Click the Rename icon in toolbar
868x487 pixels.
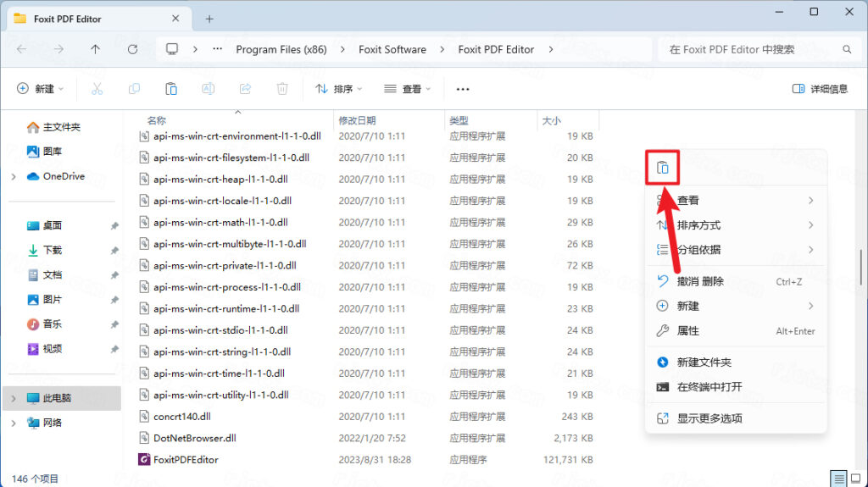tap(209, 89)
